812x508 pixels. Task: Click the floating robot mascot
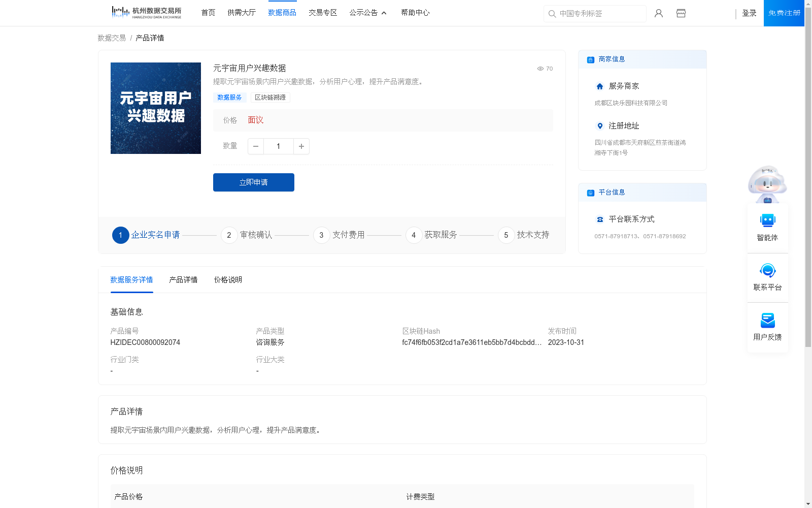click(x=767, y=184)
